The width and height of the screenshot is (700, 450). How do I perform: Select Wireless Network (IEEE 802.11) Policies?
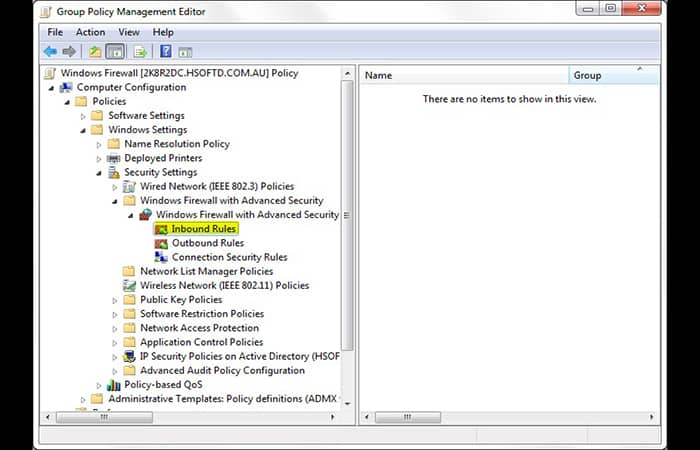[x=225, y=286]
